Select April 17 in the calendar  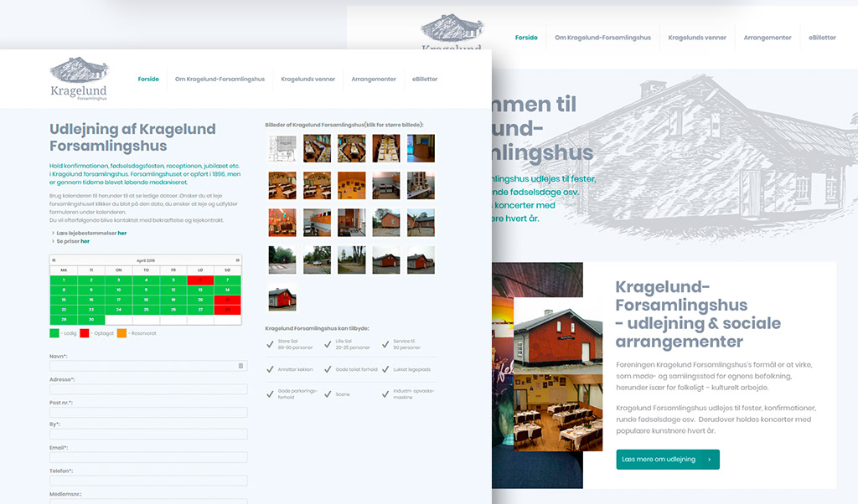(119, 300)
